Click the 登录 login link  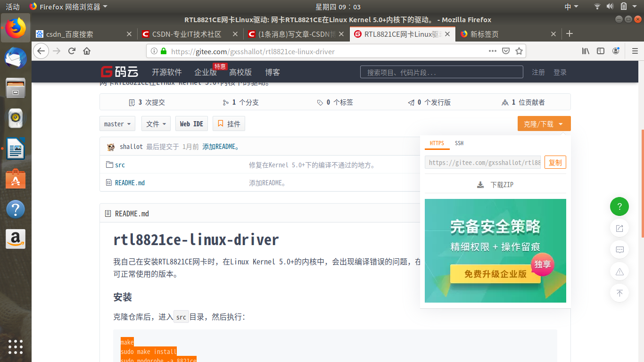point(560,72)
